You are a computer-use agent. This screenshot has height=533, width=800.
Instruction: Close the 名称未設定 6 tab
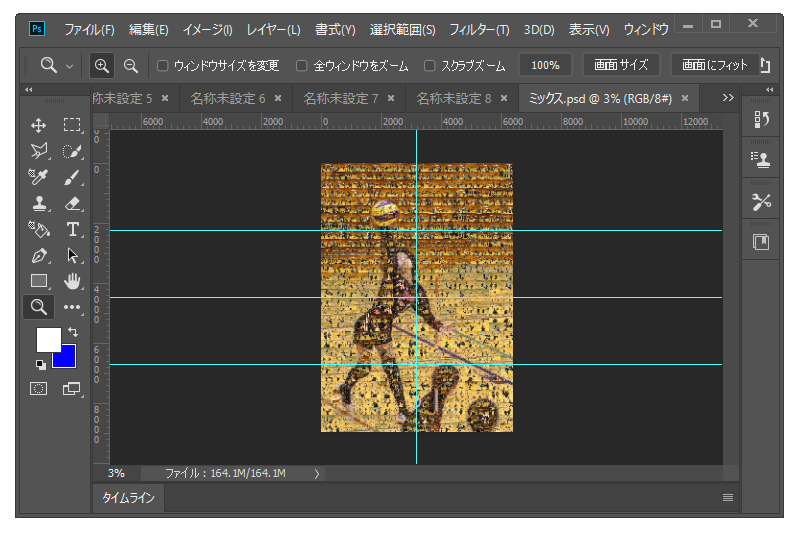[x=278, y=98]
